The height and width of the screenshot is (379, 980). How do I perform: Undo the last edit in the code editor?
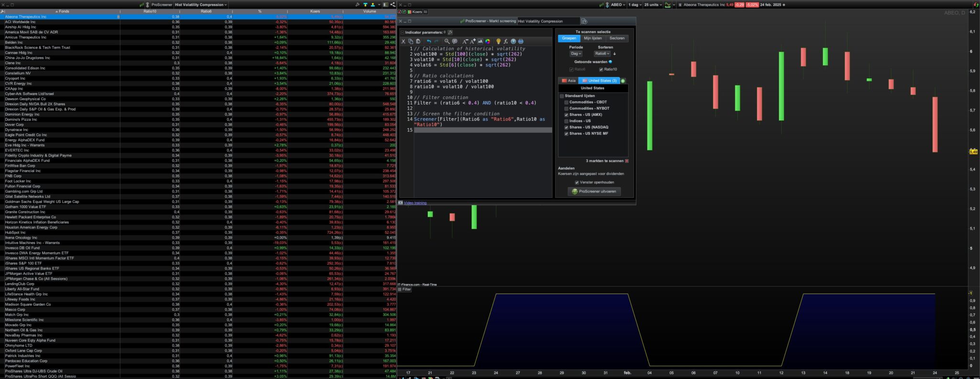429,42
